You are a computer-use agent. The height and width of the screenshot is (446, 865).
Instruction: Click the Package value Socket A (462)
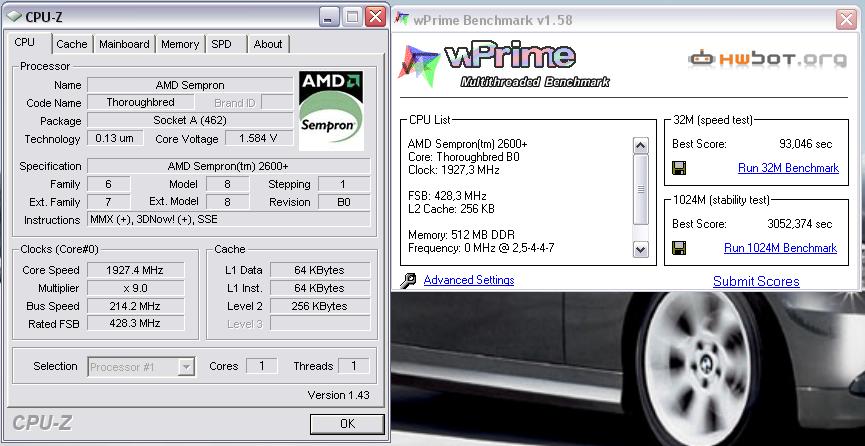point(190,120)
